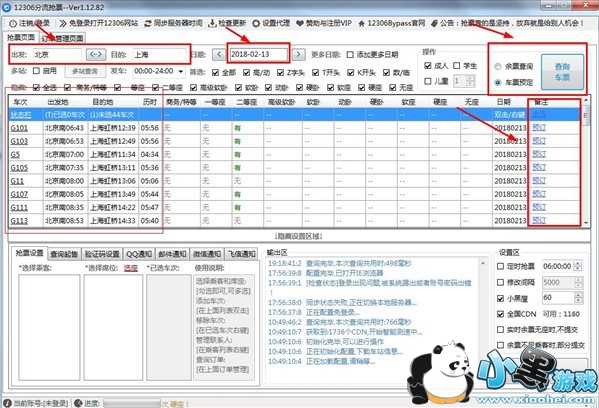Viewport: 599px width, 408px height.
Task: Enable the 多站 启用 checkbox
Action: click(36, 71)
